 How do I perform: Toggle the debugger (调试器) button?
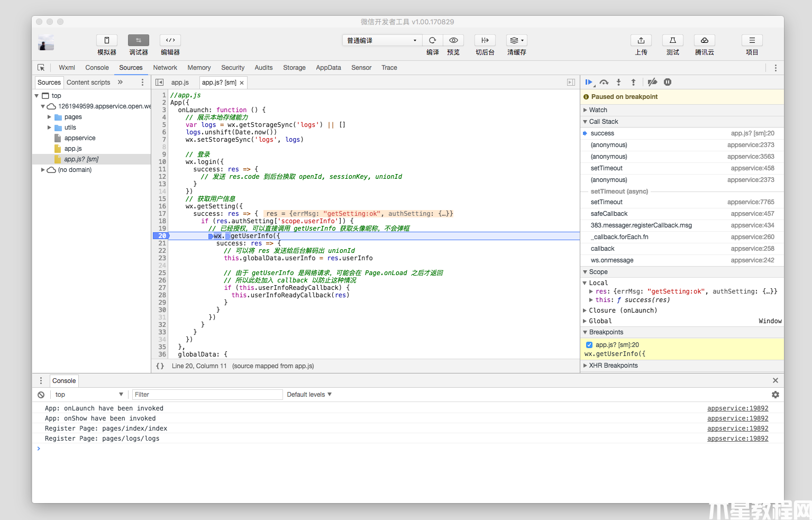coord(139,40)
